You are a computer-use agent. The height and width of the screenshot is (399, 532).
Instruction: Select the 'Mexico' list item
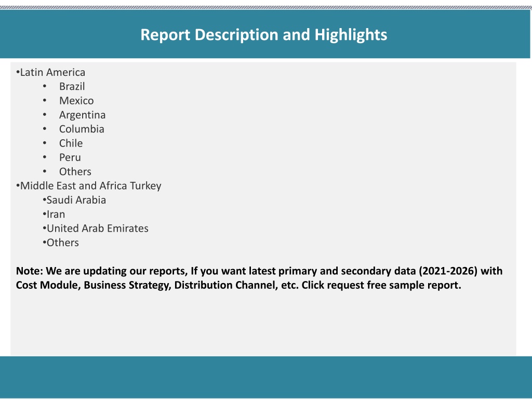point(76,101)
